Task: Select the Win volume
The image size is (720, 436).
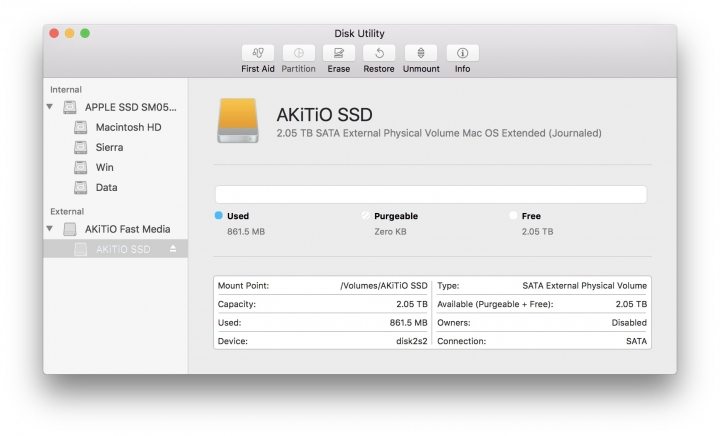Action: (105, 168)
